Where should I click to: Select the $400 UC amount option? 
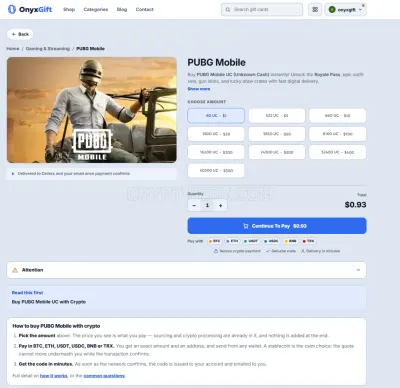click(337, 152)
